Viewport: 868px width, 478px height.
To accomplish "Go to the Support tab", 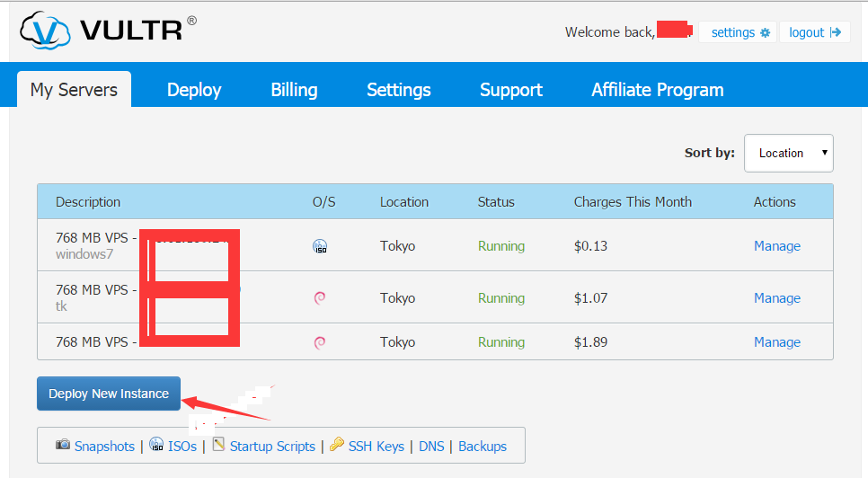I will click(510, 90).
